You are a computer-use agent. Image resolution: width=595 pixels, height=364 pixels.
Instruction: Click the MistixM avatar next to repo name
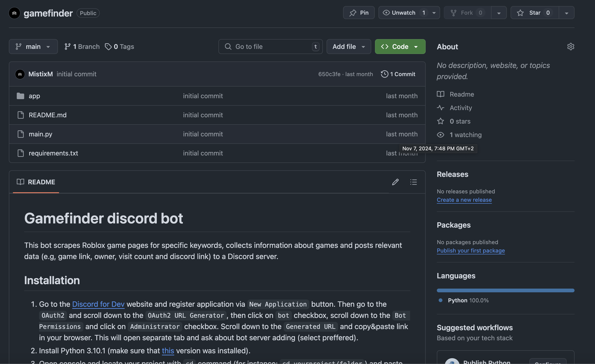[x=14, y=13]
